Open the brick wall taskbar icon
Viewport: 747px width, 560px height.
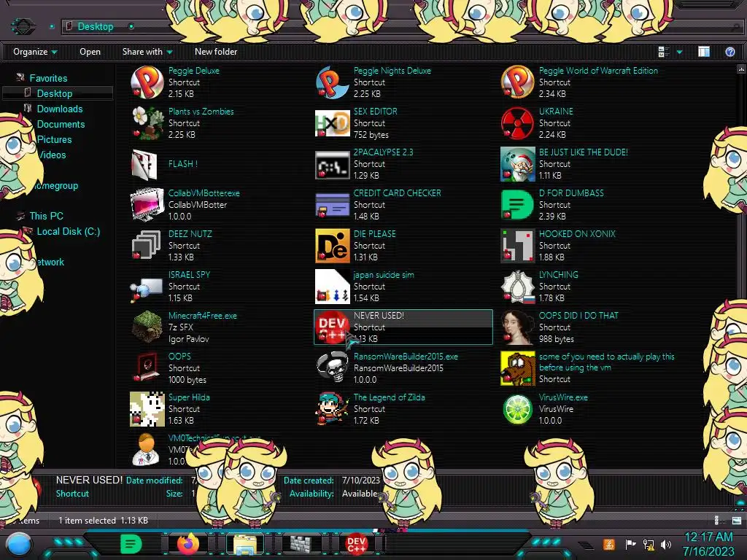tap(301, 544)
